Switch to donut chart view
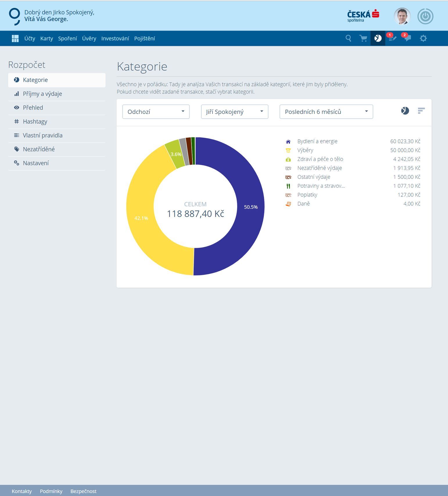The height and width of the screenshot is (496, 448). [405, 111]
